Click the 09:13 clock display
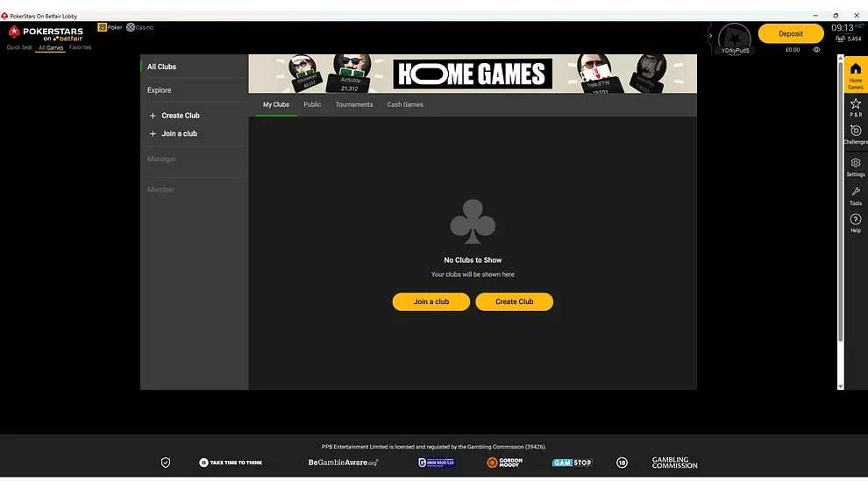Screen dimensions: 868x488 tap(842, 28)
